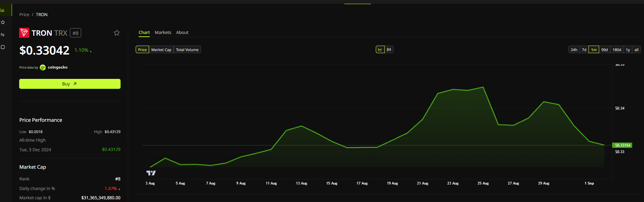Set chart range to 1m
This screenshot has width=644, height=202.
coord(594,50)
